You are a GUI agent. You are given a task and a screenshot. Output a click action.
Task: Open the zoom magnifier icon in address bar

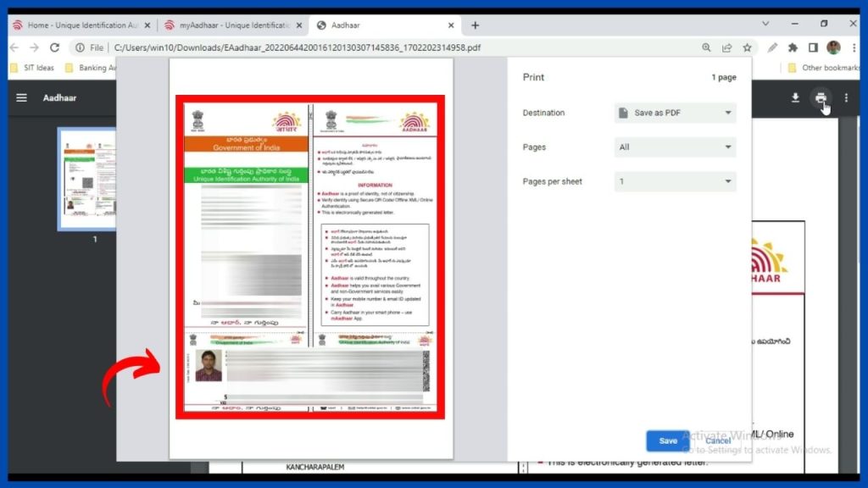pos(706,48)
